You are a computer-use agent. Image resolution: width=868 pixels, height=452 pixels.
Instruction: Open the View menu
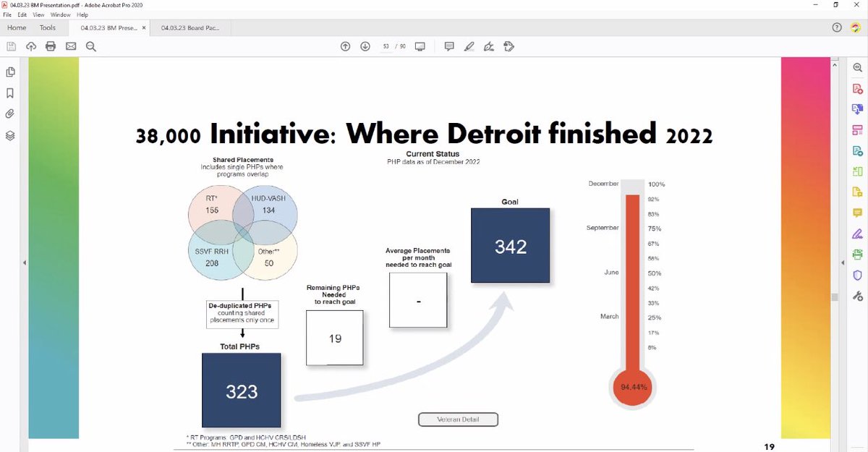coord(39,14)
